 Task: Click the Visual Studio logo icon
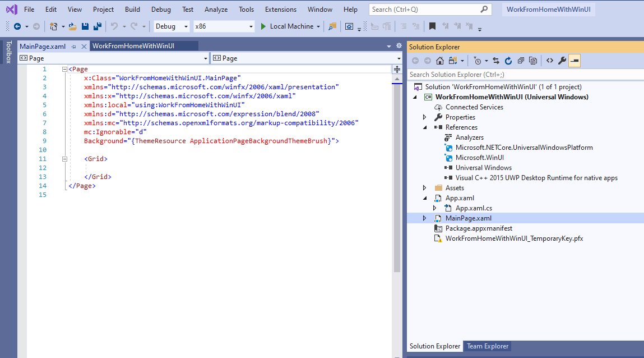(12, 9)
